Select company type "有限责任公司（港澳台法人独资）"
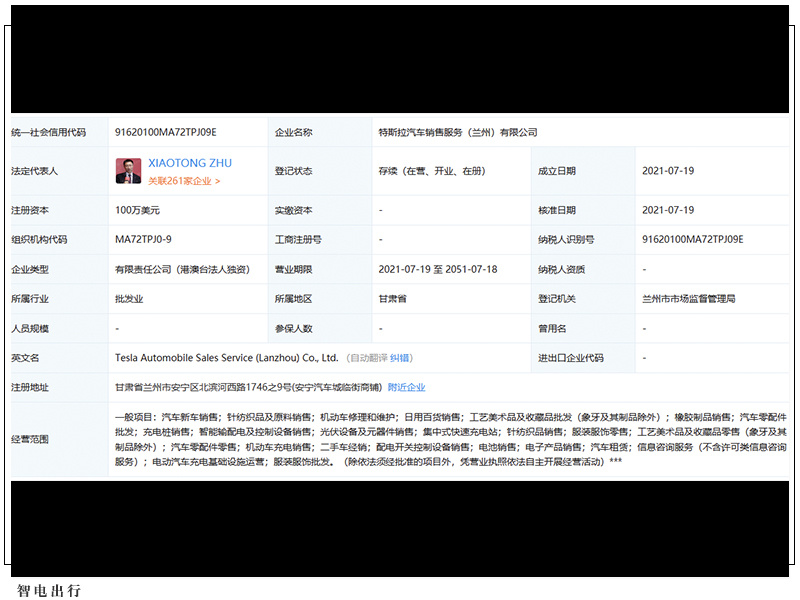This screenshot has height=600, width=800. [183, 269]
